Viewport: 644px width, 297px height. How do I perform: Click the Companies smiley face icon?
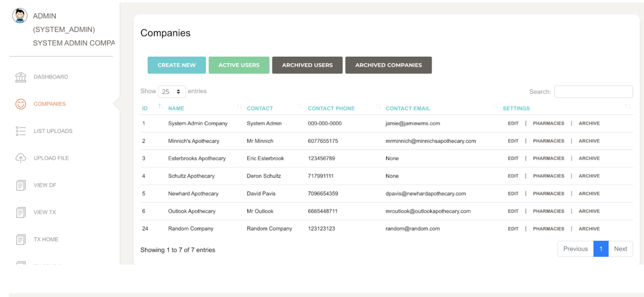point(21,104)
